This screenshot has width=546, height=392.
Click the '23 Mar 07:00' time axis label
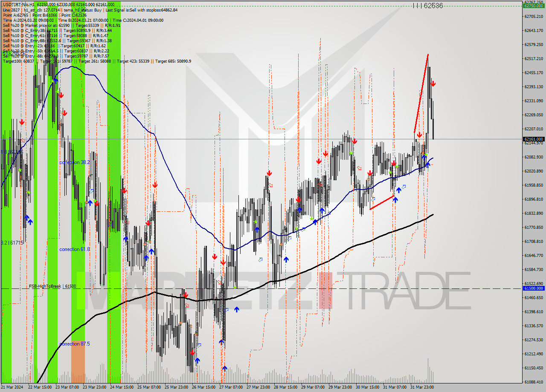pyautogui.click(x=67, y=387)
